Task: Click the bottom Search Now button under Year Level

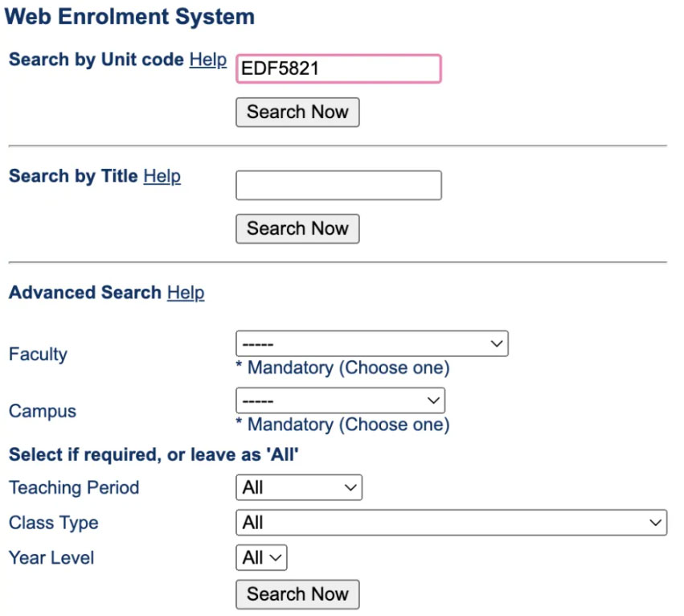Action: [x=297, y=594]
